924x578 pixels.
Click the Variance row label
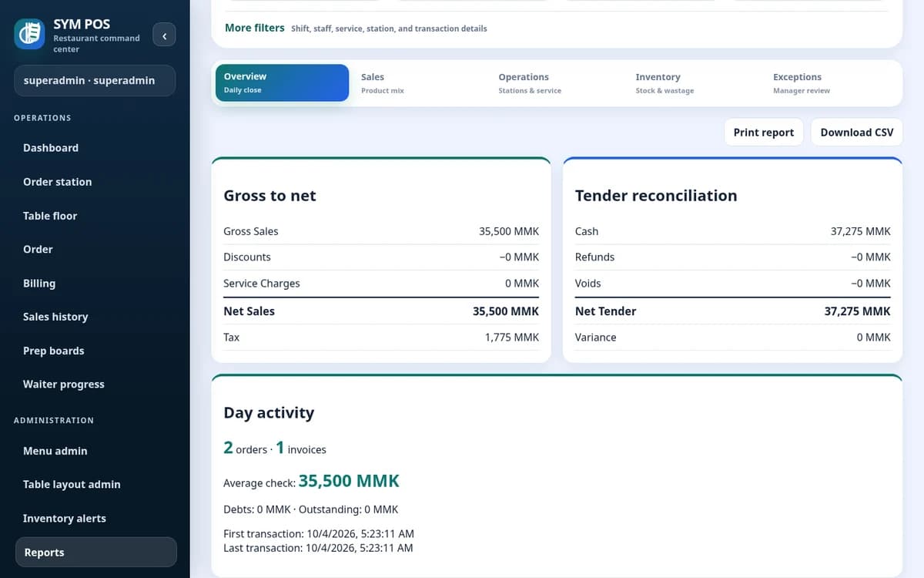(595, 338)
